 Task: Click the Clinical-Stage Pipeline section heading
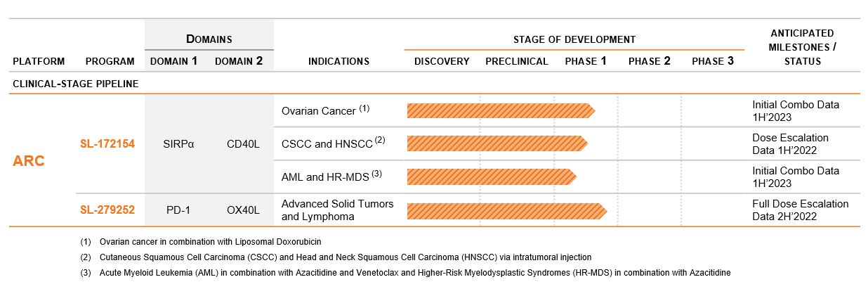tap(75, 84)
